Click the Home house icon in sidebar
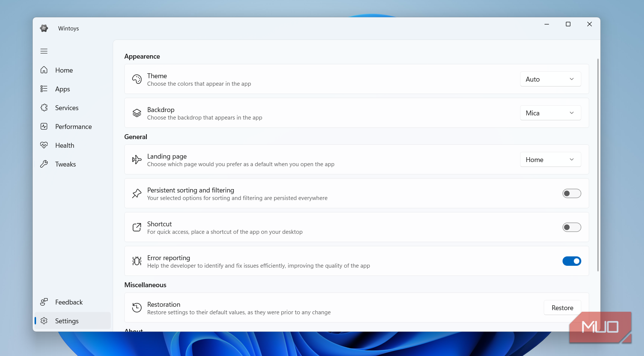Screen dimensions: 644x356 point(44,70)
